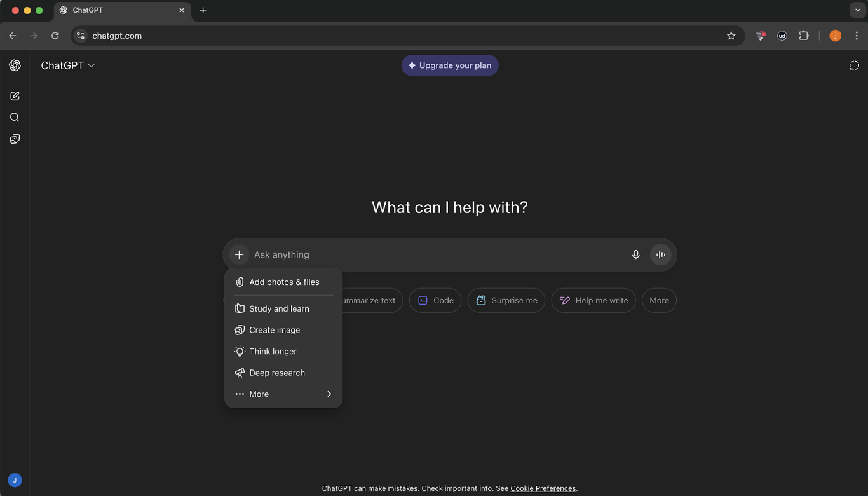Open the tab search dropdown arrow
This screenshot has height=496, width=868.
[858, 10]
